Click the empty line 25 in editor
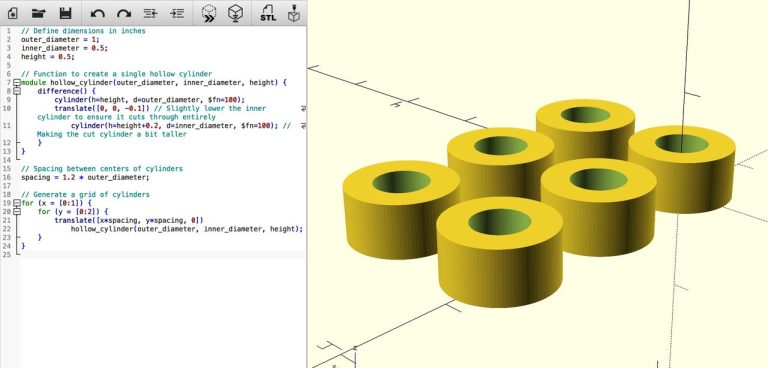The width and height of the screenshot is (768, 368). 163,255
